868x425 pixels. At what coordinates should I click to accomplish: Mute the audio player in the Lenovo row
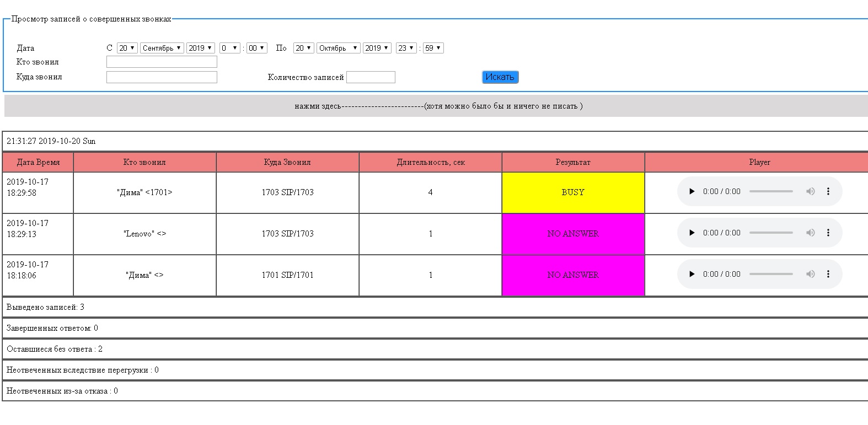tap(810, 233)
